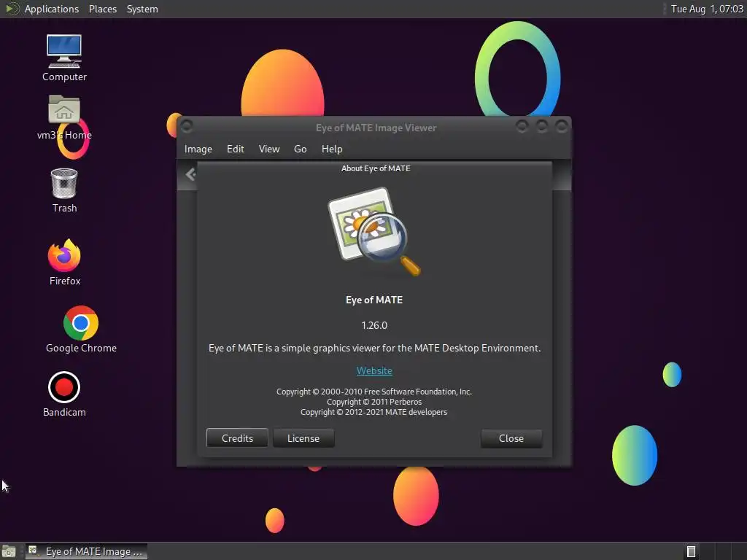Image resolution: width=747 pixels, height=560 pixels.
Task: Open the Image menu
Action: click(198, 149)
